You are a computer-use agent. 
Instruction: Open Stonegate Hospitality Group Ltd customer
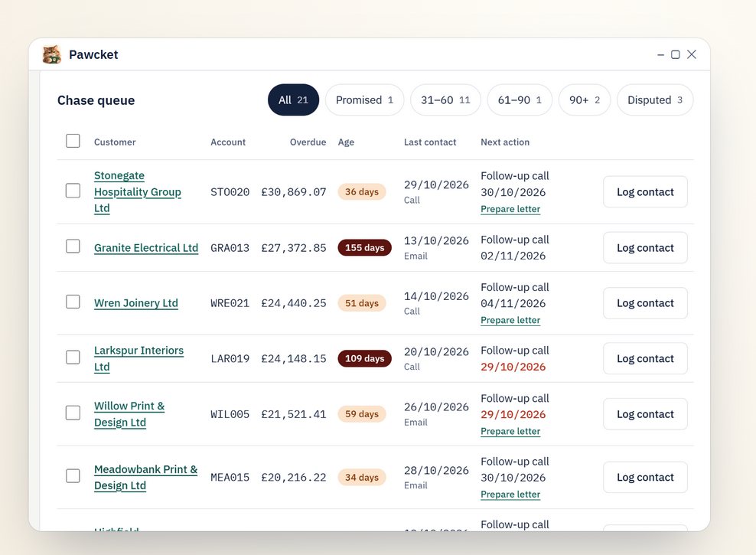click(138, 192)
